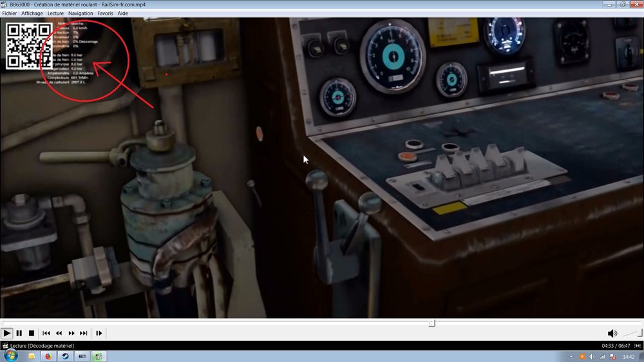Viewport: 644px width, 362px height.
Task: Stop the video playback
Action: [32, 333]
